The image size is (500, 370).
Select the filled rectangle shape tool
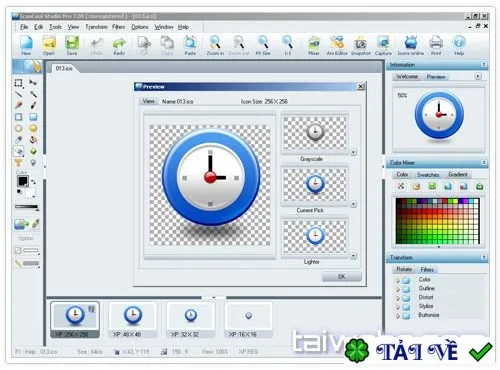coord(33,117)
